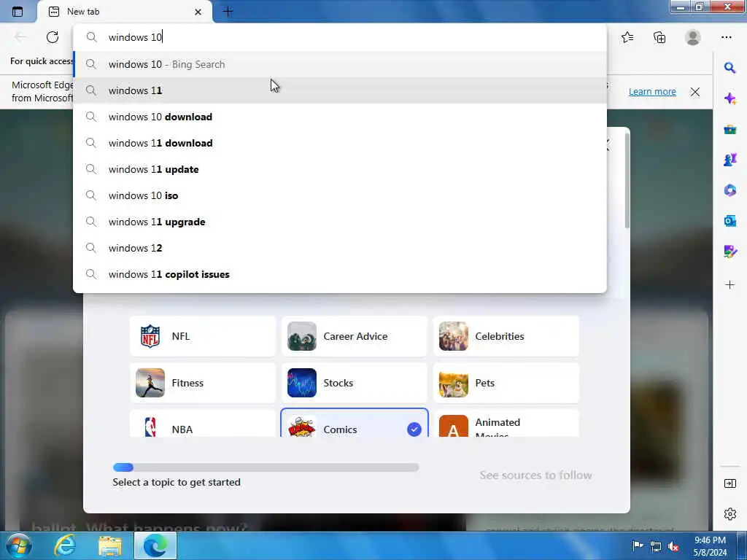747x560 pixels.
Task: Select 'windows 11 download' suggestion
Action: click(340, 143)
